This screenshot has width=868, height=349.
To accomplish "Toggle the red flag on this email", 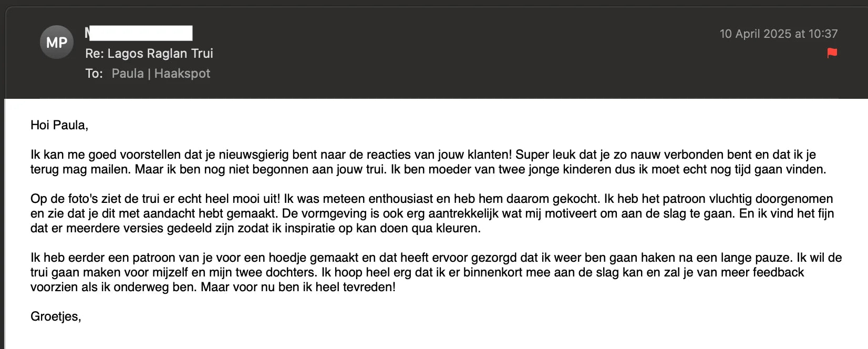I will pyautogui.click(x=832, y=53).
